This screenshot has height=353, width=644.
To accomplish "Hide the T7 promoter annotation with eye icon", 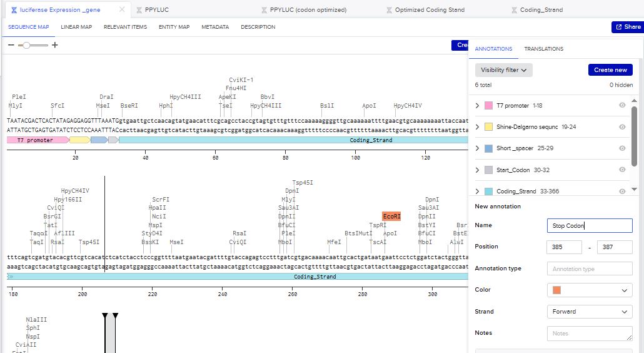I will coord(622,106).
